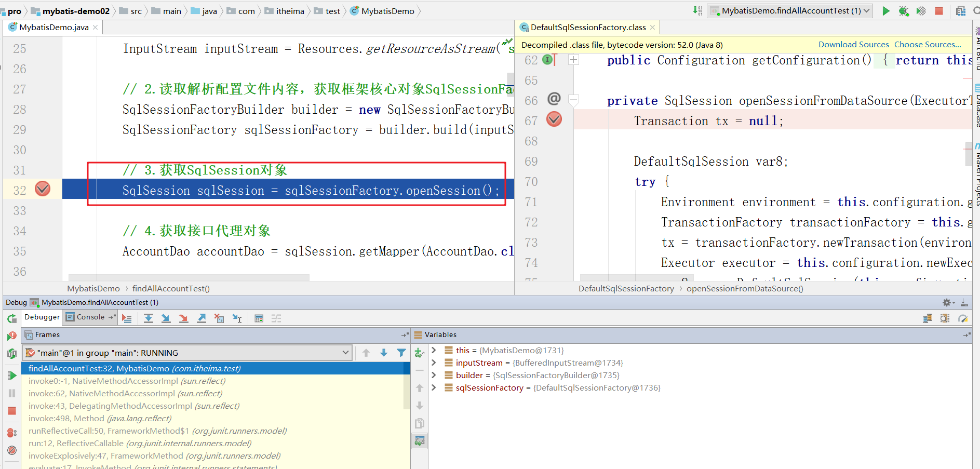Open the run configuration dropdown MybatisDemo.findAllAccountTest
Viewport: 980px width, 469px height.
click(790, 11)
